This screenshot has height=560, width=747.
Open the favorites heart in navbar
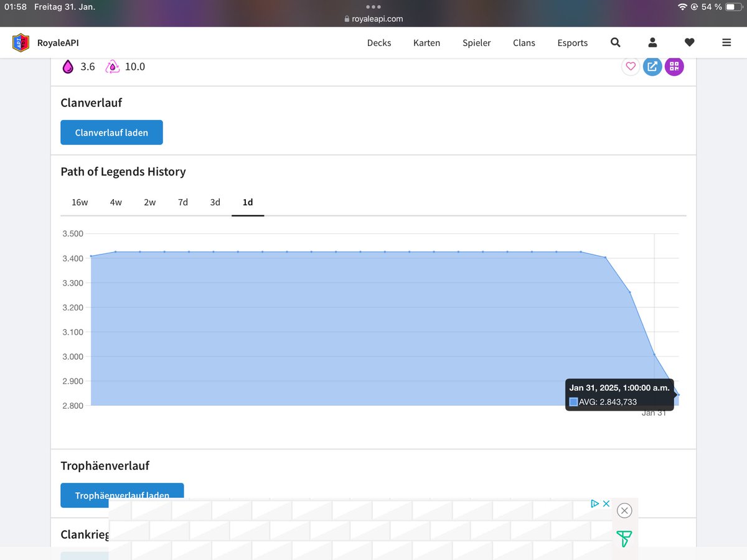tap(689, 42)
